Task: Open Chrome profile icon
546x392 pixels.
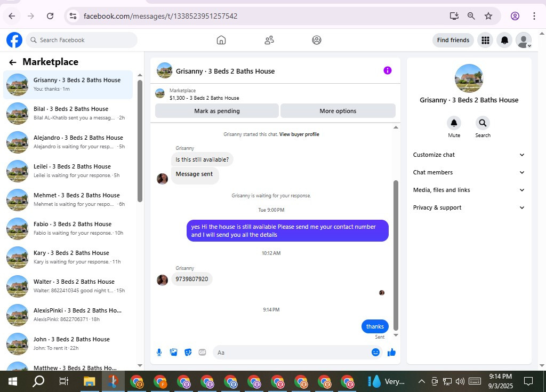Action: point(515,16)
